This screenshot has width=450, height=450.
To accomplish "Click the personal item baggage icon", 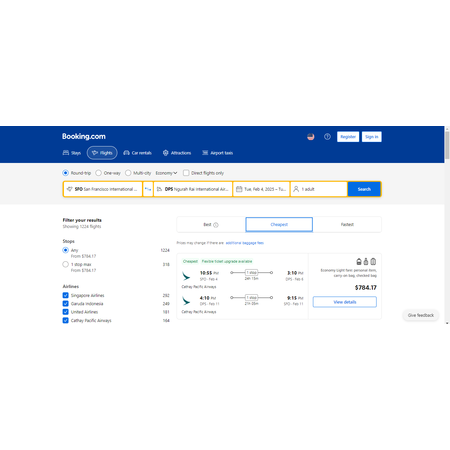I will (x=359, y=262).
